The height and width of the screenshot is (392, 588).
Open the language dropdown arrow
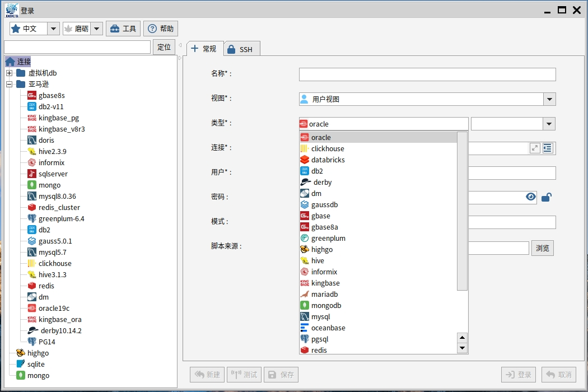tap(53, 29)
